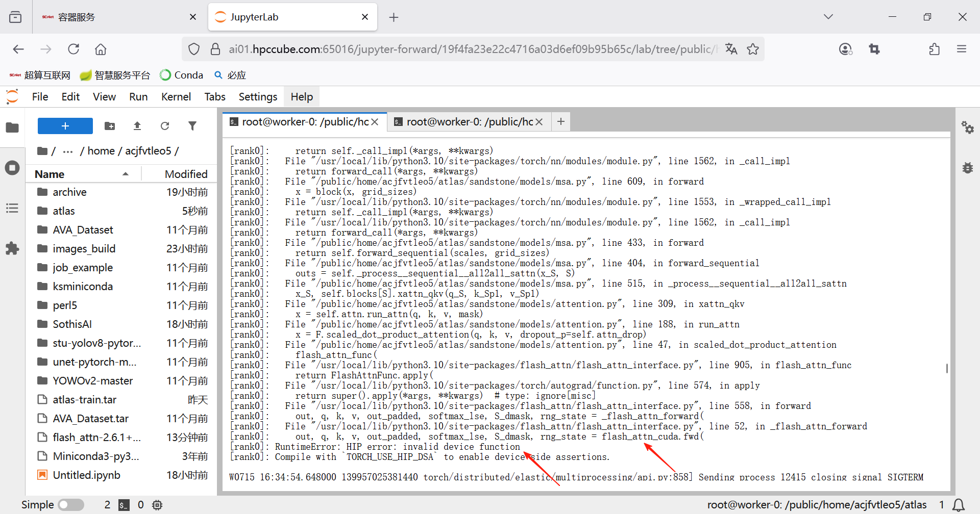Click the Upload Files icon

[137, 126]
